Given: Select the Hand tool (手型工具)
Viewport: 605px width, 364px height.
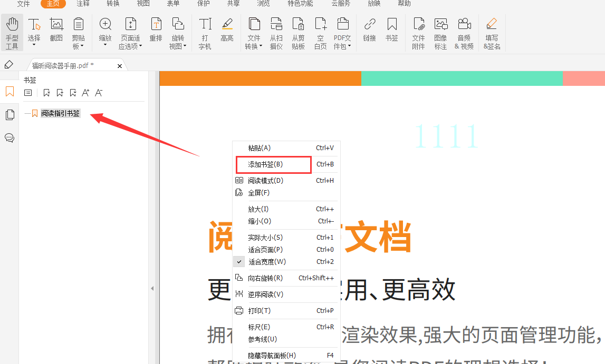Looking at the screenshot, I should [x=12, y=32].
